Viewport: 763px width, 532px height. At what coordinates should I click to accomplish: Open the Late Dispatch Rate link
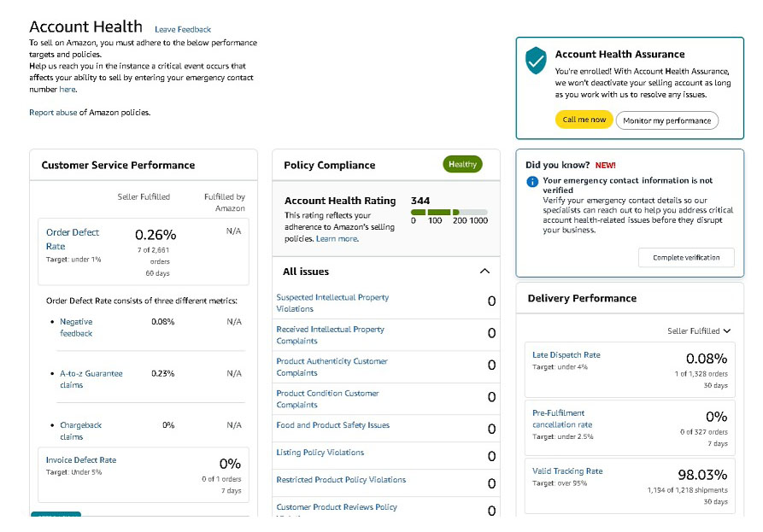(x=566, y=355)
